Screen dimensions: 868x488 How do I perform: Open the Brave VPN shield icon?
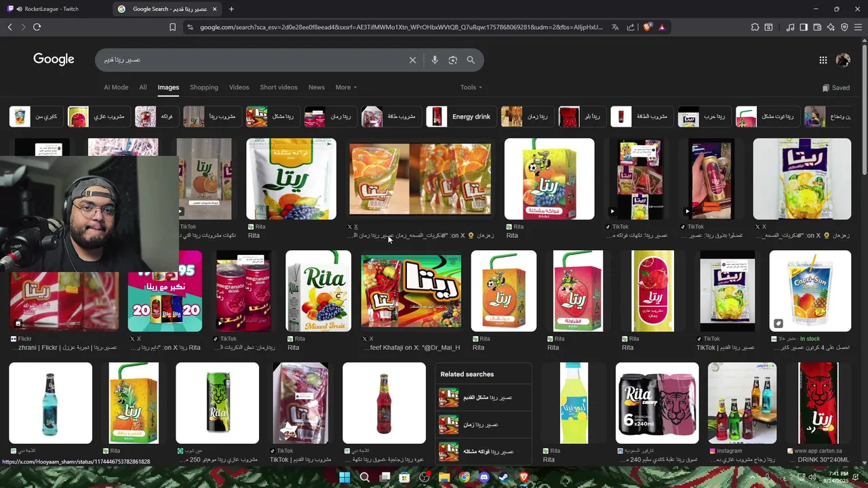pos(844,27)
